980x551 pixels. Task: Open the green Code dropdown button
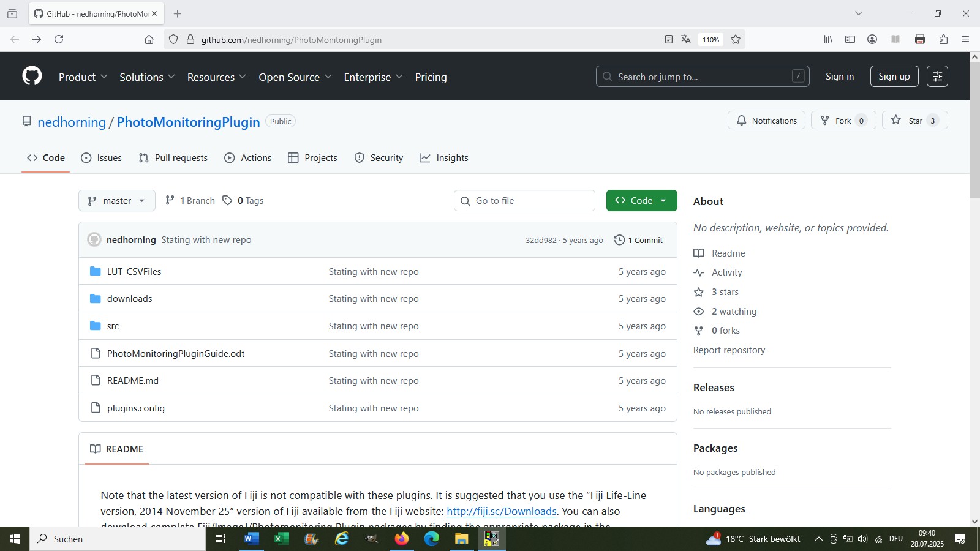(x=641, y=201)
